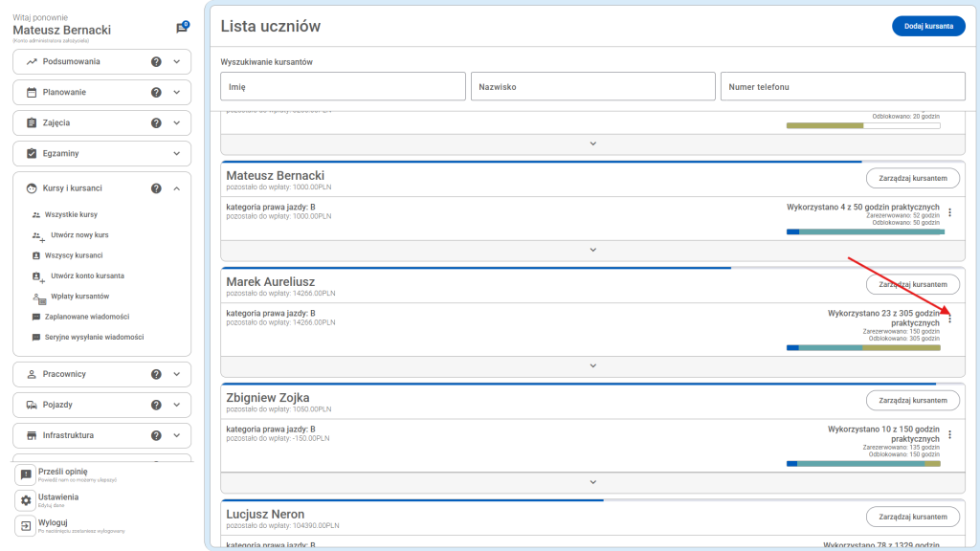Open three-dot menu for Marek Aureliusz course
Image resolution: width=980 pixels, height=551 pixels.
pyautogui.click(x=949, y=319)
